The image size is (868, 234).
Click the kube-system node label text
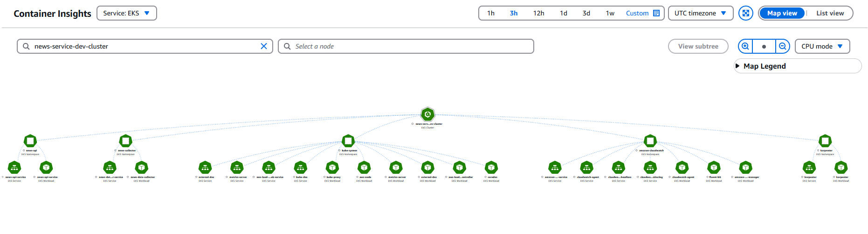point(350,150)
